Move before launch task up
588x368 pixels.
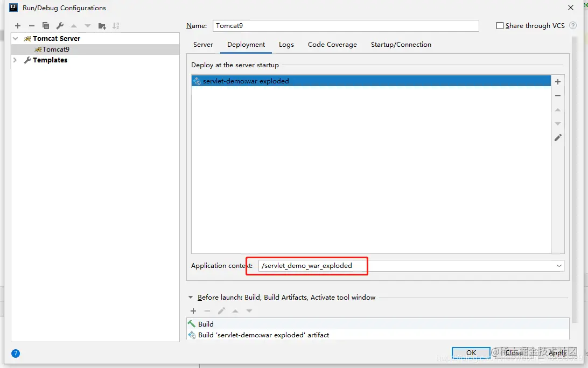point(235,311)
